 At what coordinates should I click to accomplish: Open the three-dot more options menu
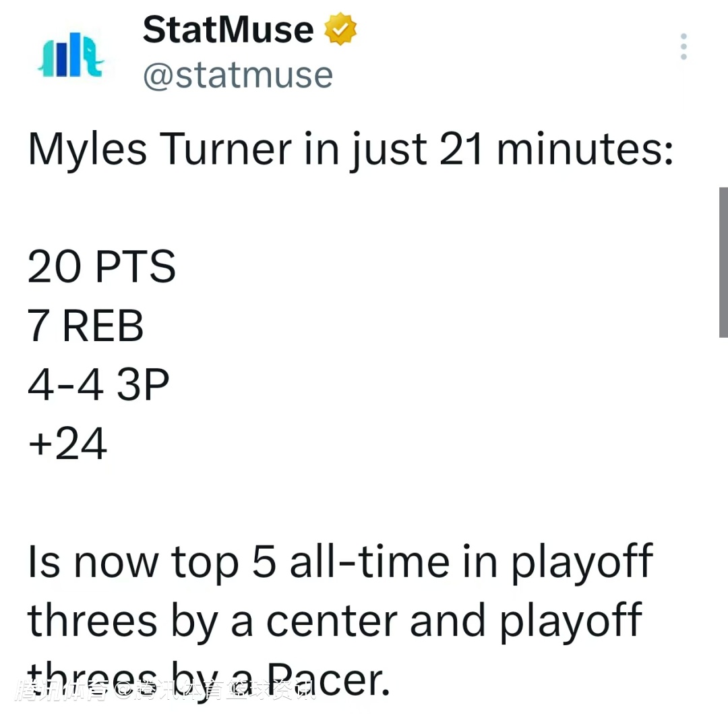684,47
